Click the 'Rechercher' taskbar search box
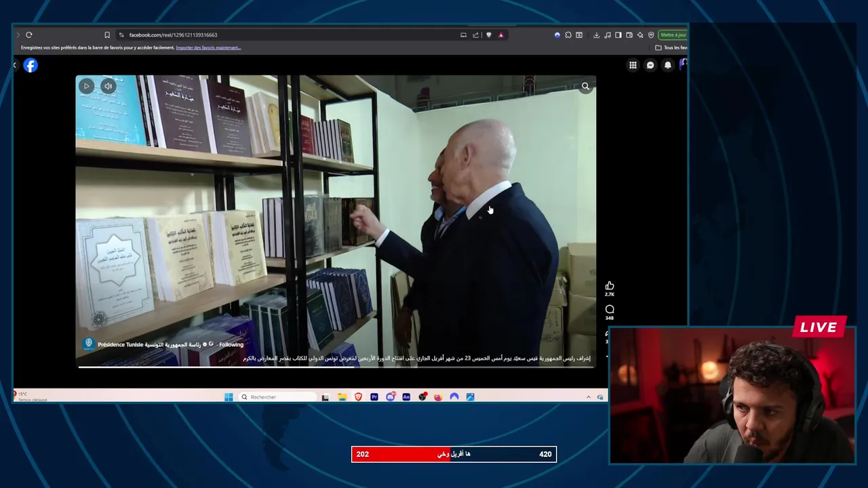Image resolution: width=868 pixels, height=488 pixels. click(278, 397)
